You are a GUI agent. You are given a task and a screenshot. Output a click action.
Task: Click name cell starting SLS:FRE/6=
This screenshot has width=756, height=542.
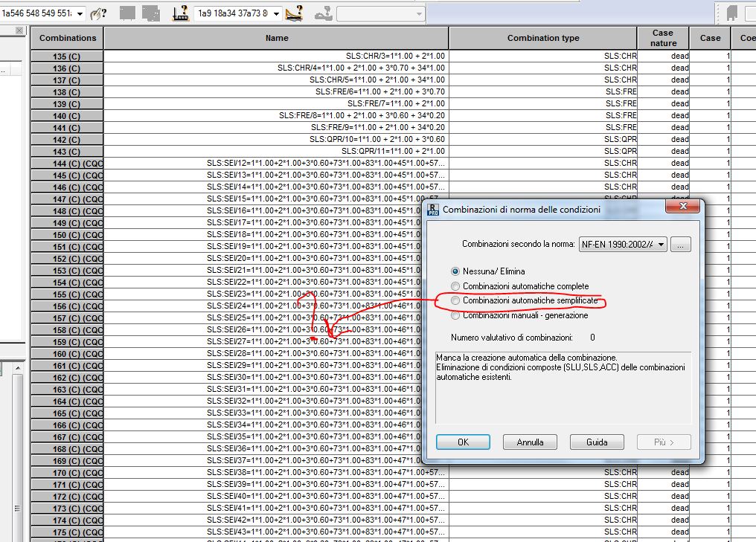pos(276,91)
